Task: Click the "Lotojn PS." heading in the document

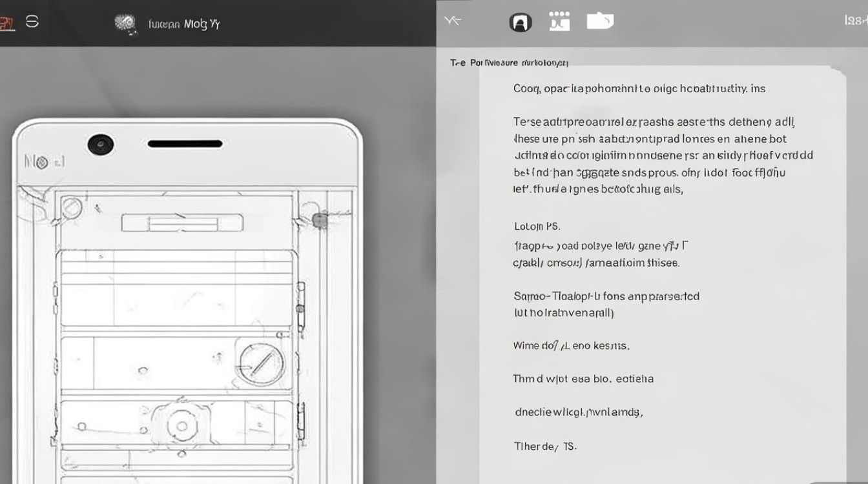Action: 537,227
